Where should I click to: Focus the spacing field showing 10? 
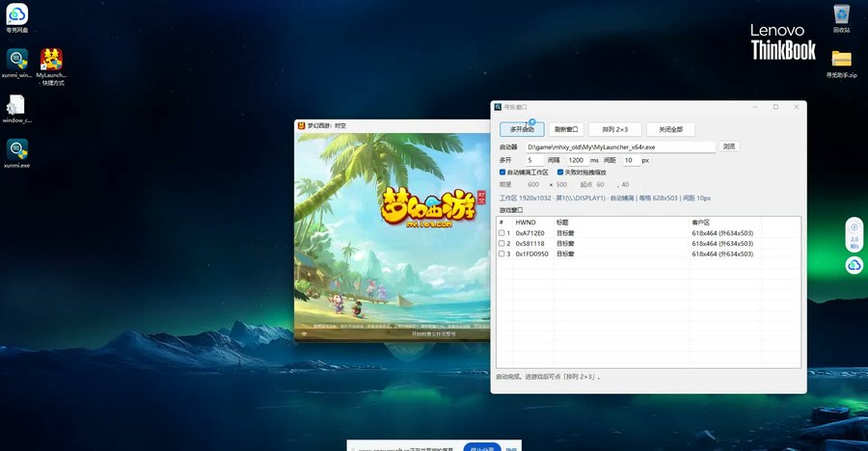pos(632,161)
